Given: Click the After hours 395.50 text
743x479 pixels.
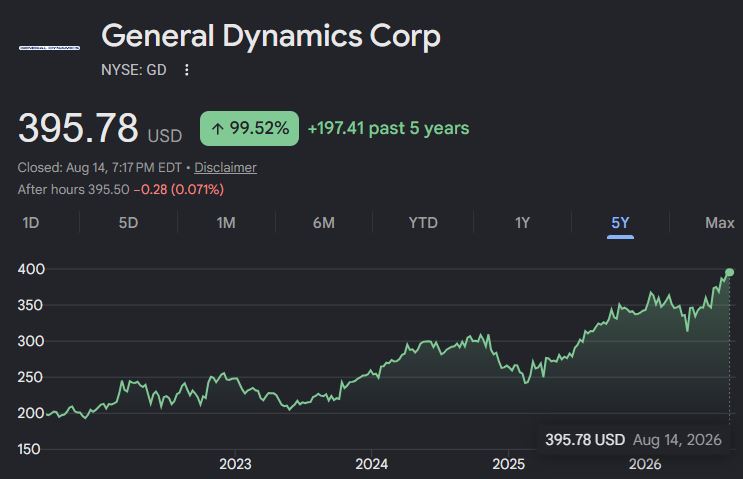Looking at the screenshot, I should [73, 190].
